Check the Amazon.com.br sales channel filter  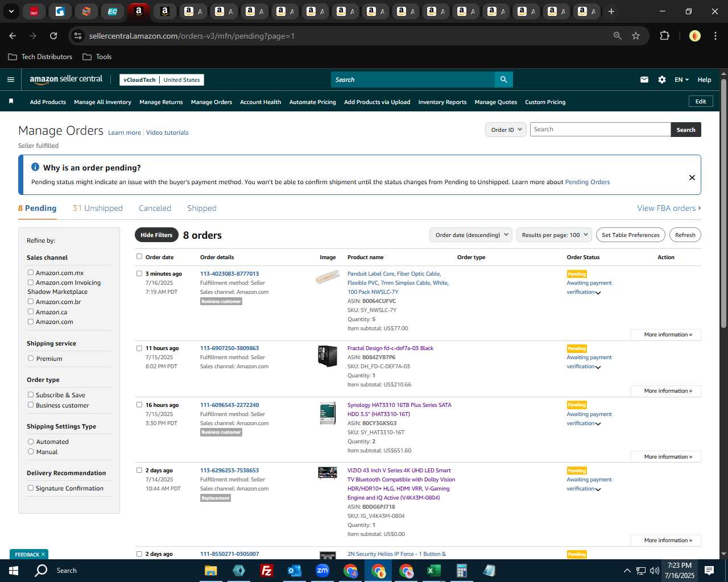coord(31,302)
